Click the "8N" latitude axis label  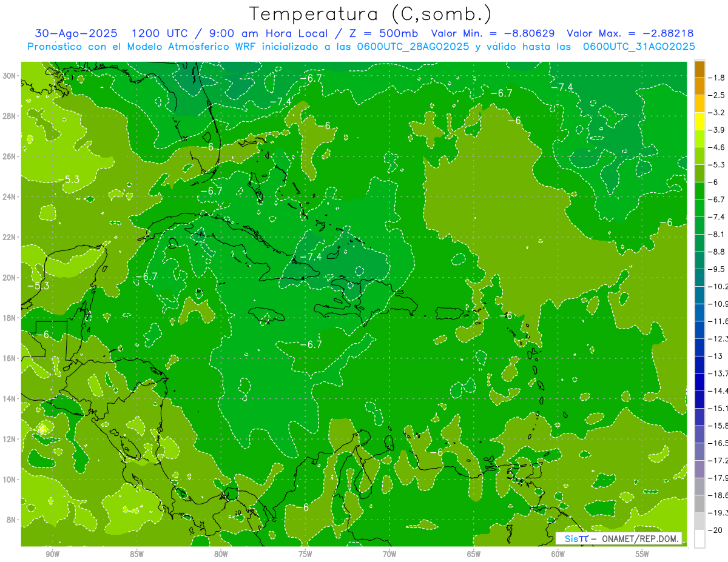pos(12,520)
